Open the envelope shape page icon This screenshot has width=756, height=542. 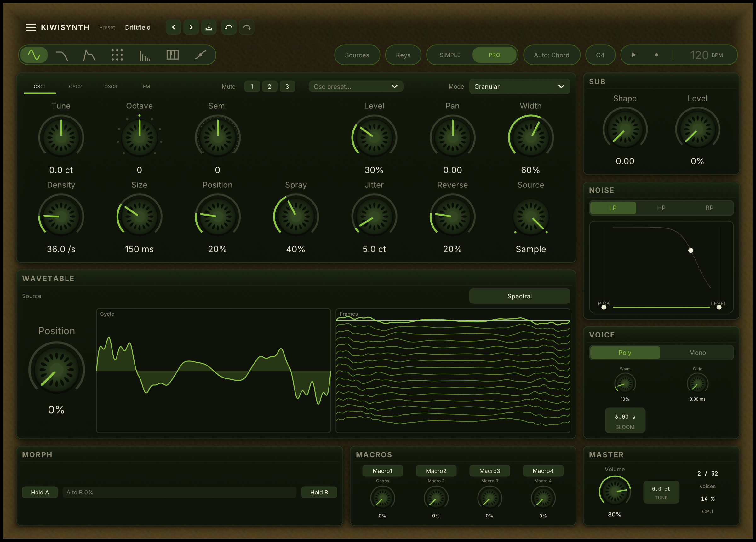[89, 55]
